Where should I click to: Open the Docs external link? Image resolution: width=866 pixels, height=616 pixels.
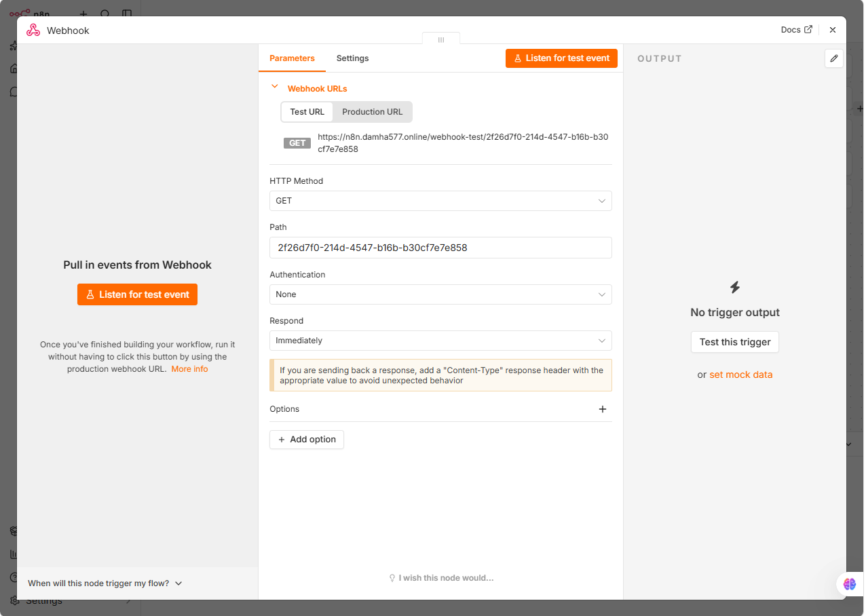coord(796,30)
